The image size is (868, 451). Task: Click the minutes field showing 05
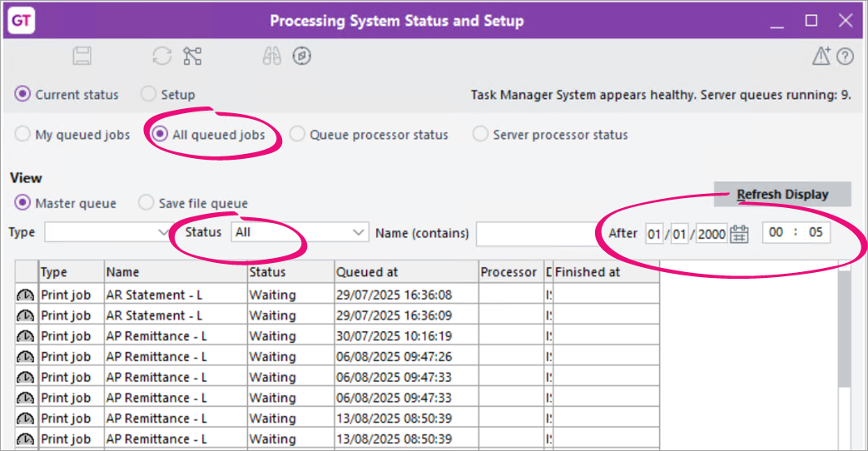pyautogui.click(x=816, y=232)
